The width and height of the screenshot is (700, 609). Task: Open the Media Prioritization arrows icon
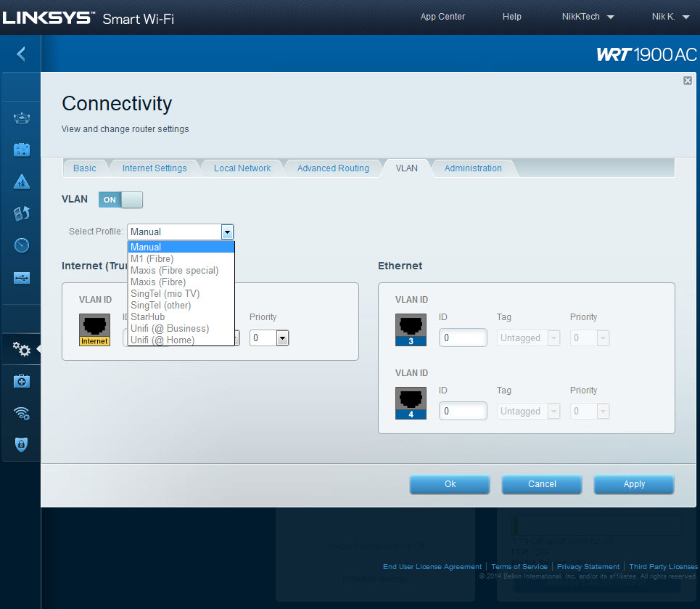pyautogui.click(x=22, y=213)
